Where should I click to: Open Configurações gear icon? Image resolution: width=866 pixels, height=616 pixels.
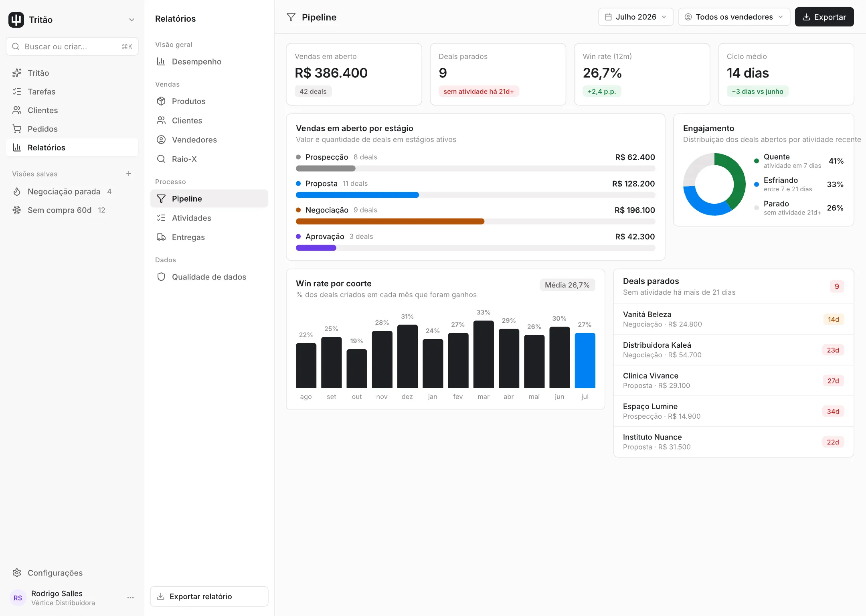click(x=17, y=573)
